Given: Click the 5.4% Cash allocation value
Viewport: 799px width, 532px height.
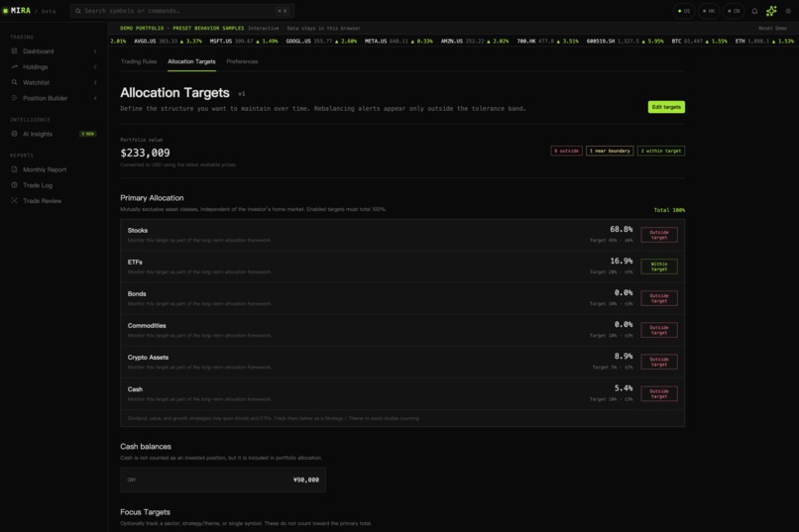Looking at the screenshot, I should point(624,388).
